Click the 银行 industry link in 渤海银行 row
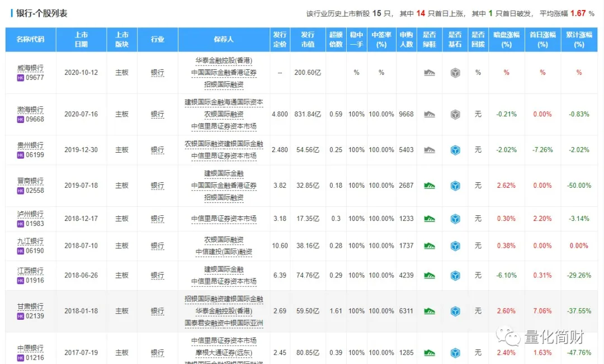The height and width of the screenshot is (364, 604). point(157,115)
